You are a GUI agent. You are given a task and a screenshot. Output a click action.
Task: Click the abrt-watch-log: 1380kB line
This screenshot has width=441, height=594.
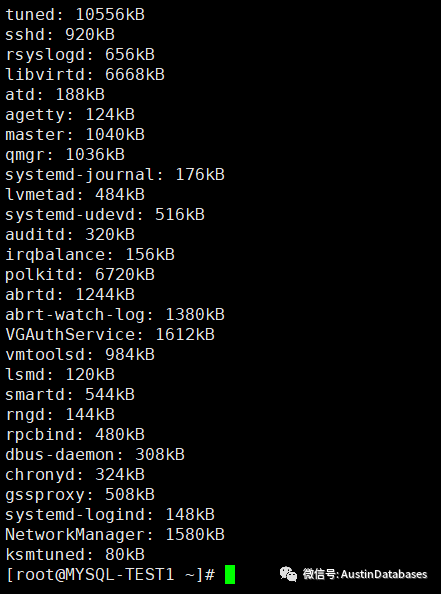click(115, 315)
